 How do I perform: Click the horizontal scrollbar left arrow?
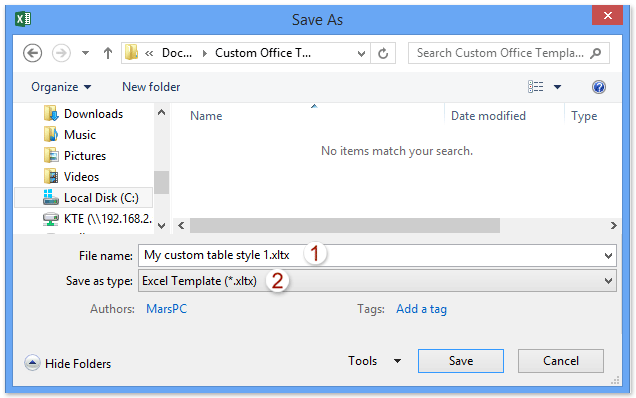click(x=181, y=226)
